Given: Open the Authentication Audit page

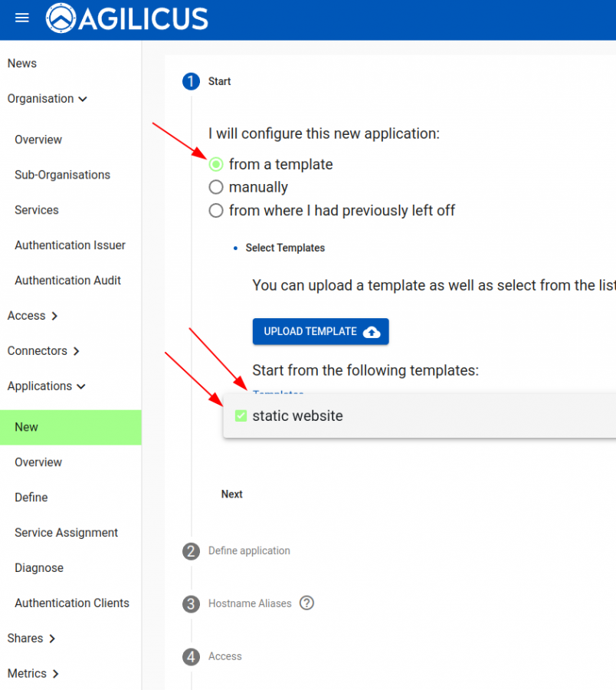Looking at the screenshot, I should click(x=67, y=281).
